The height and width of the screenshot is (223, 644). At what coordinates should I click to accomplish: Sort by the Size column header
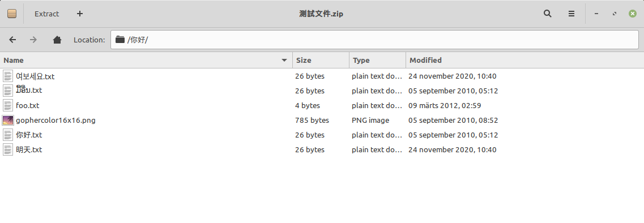(321, 60)
